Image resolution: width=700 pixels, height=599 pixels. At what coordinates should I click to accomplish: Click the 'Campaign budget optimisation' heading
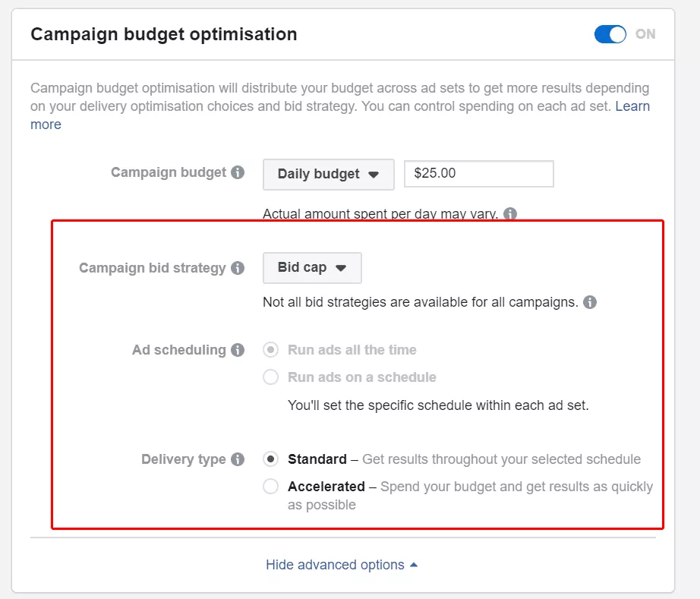163,34
